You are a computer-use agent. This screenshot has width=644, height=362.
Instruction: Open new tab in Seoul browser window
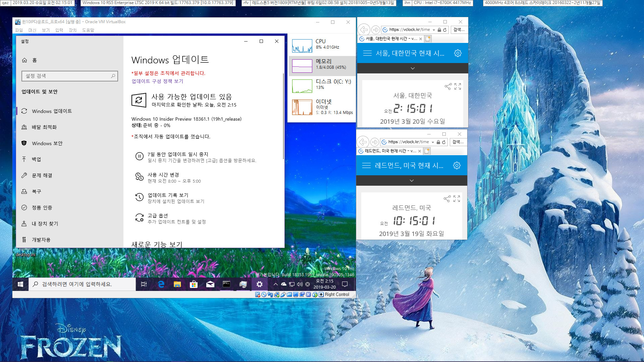(x=428, y=39)
